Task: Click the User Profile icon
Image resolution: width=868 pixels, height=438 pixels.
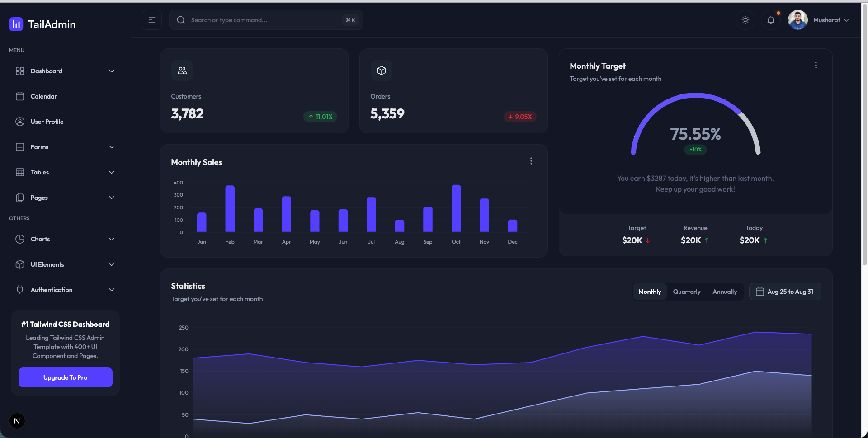Action: pyautogui.click(x=20, y=122)
